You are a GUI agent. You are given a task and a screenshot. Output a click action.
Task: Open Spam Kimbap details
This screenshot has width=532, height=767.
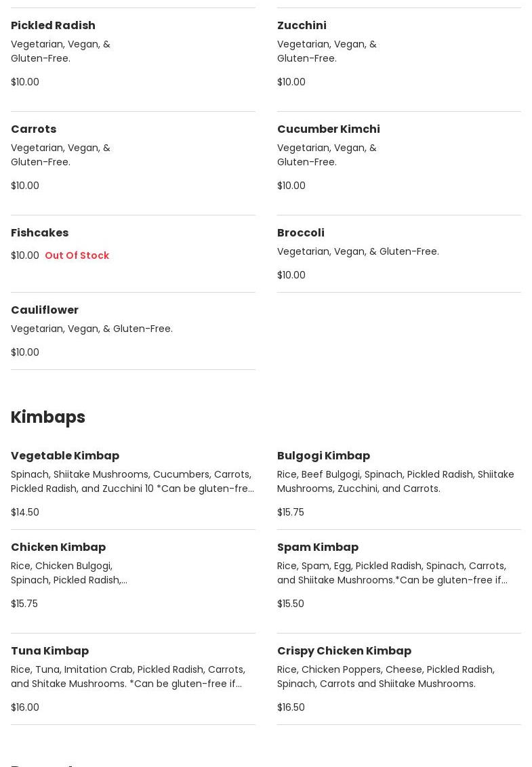(317, 547)
